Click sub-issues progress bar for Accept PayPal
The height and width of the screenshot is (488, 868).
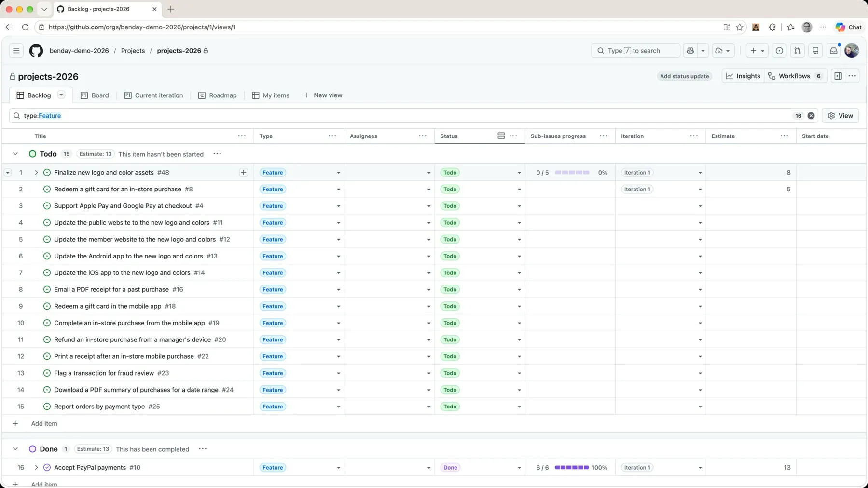point(572,468)
